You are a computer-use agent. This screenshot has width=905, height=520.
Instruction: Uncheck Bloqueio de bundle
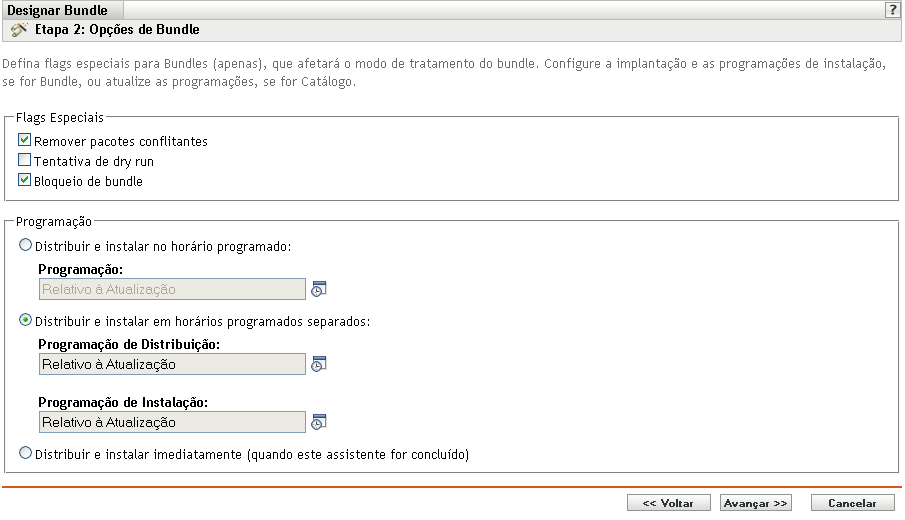point(25,181)
